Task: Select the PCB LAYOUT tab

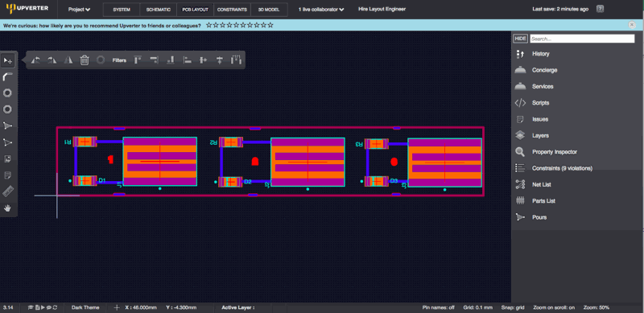Action: point(195,10)
